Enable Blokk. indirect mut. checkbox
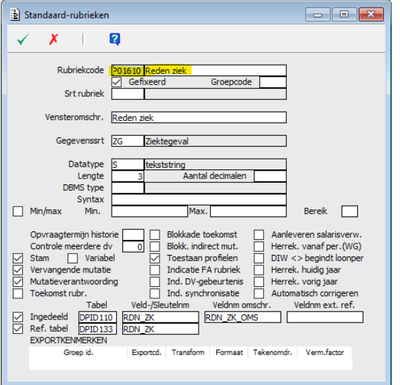 155,247
